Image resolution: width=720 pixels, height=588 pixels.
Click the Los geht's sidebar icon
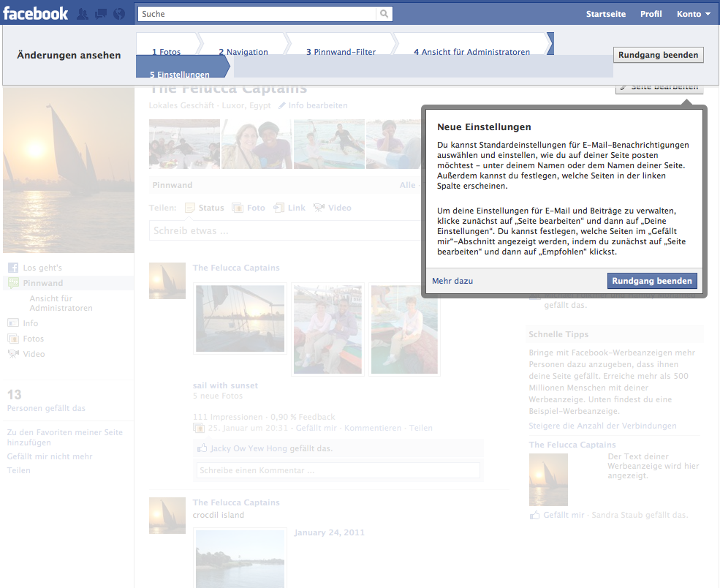(x=13, y=268)
